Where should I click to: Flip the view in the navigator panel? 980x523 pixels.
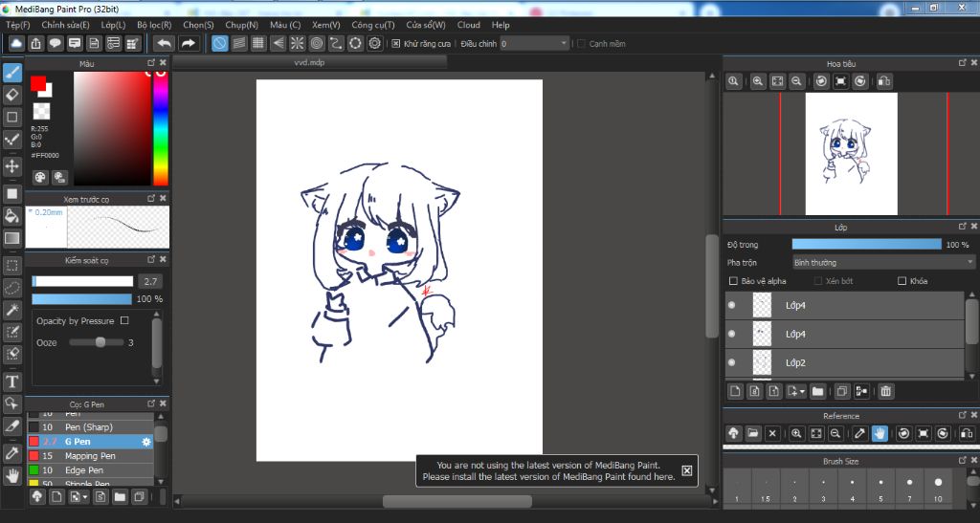pos(883,81)
